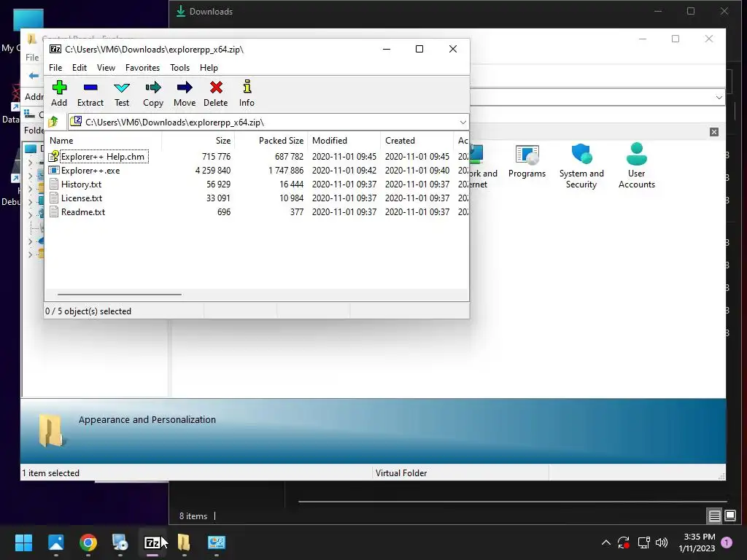
Task: Launch Google Chrome from taskbar
Action: (88, 542)
